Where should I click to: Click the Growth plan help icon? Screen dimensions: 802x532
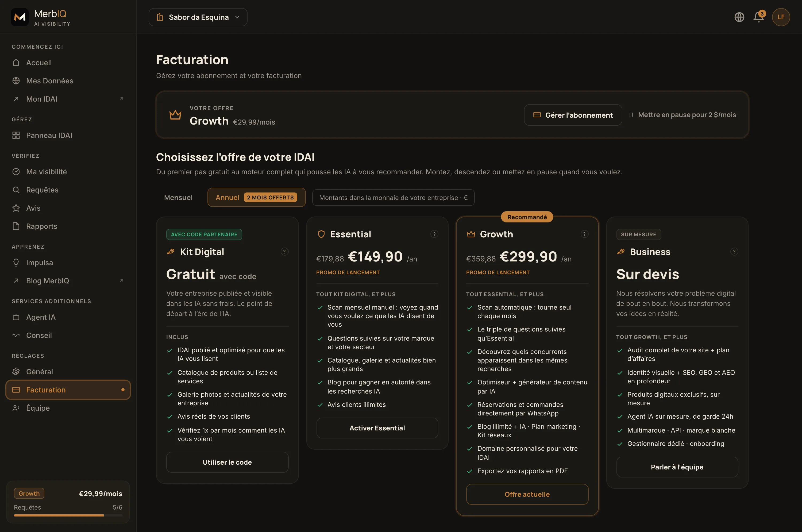coord(584,234)
